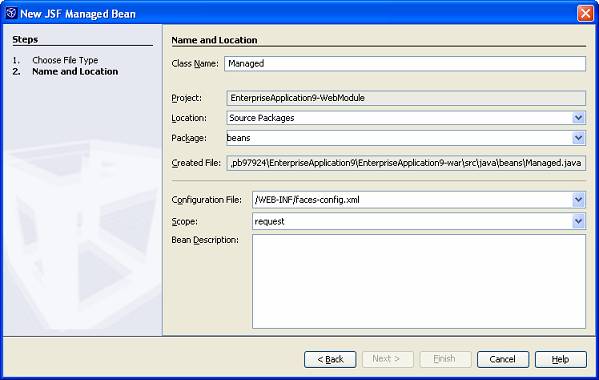Click the Finish button
Image resolution: width=599 pixels, height=380 pixels.
click(x=445, y=359)
